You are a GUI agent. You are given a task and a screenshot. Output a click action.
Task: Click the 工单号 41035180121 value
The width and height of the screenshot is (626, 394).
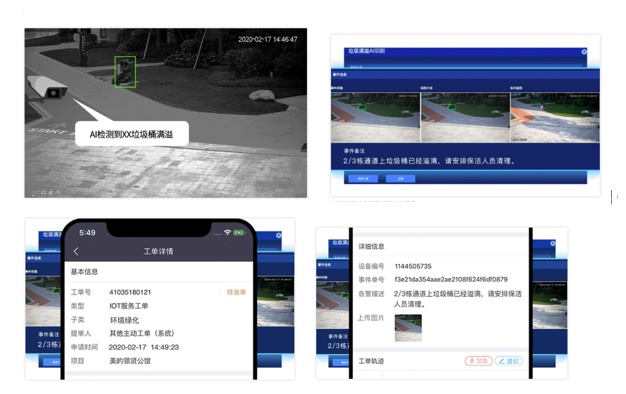(130, 292)
